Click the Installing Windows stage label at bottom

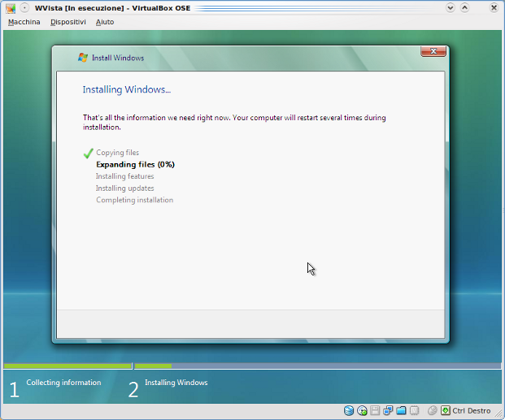click(176, 383)
